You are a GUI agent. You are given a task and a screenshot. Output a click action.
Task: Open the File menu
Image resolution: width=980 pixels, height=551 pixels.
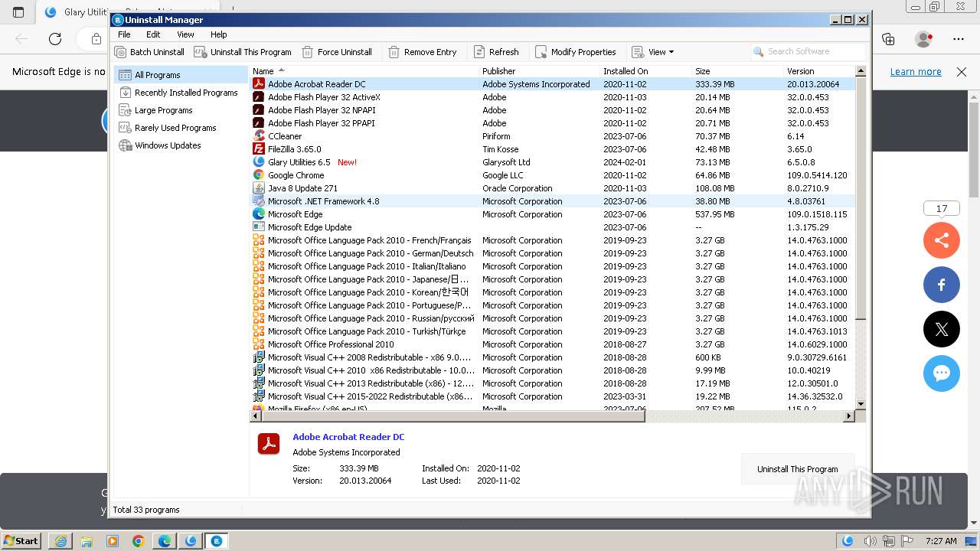(x=124, y=34)
